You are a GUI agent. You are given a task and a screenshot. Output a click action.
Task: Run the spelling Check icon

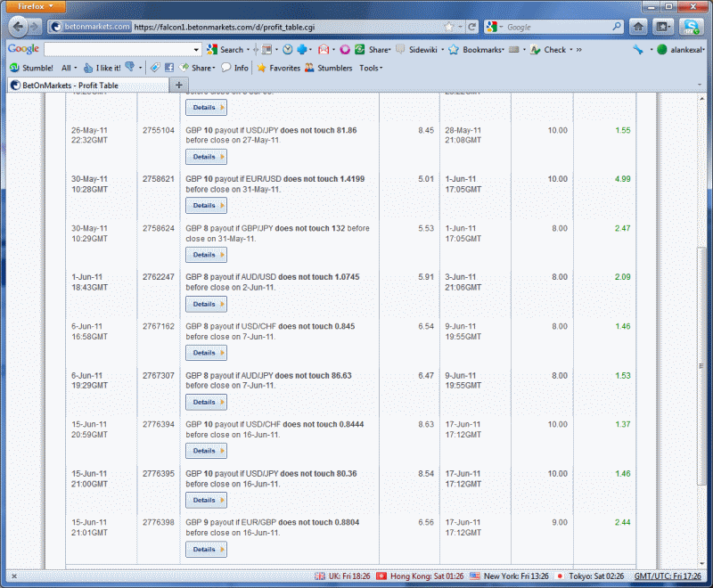536,50
